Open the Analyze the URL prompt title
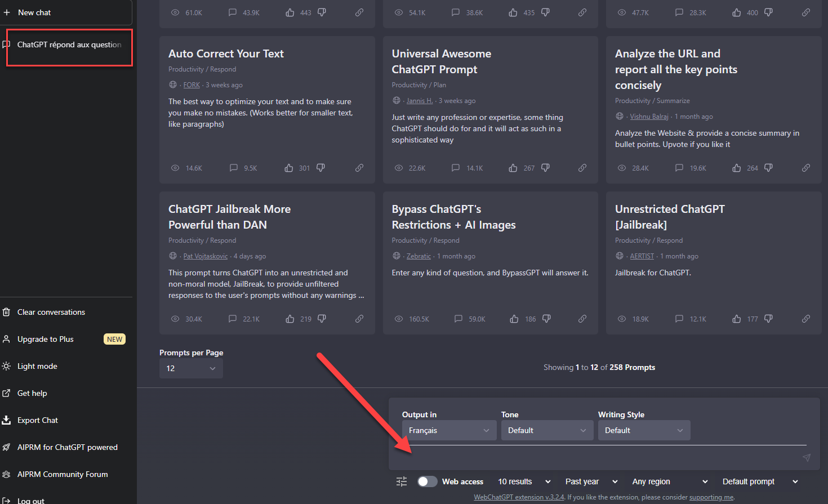 point(676,69)
